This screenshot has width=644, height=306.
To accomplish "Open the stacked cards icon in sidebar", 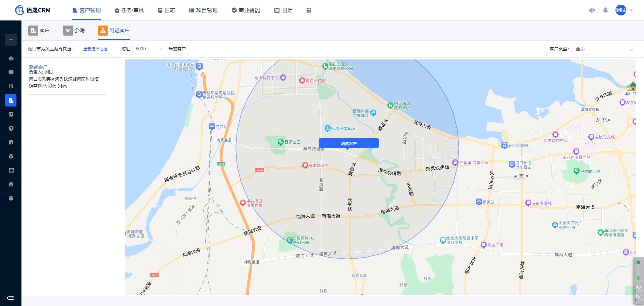I will tap(11, 170).
